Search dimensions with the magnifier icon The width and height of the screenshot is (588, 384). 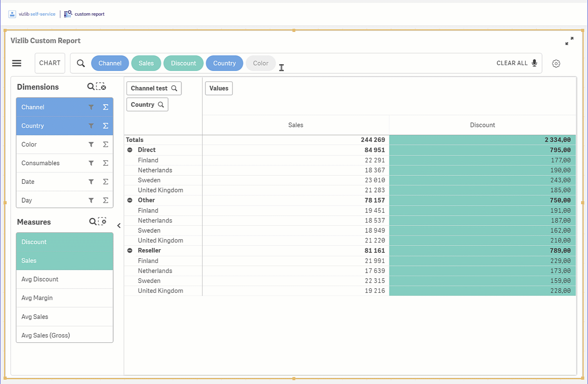coord(91,87)
